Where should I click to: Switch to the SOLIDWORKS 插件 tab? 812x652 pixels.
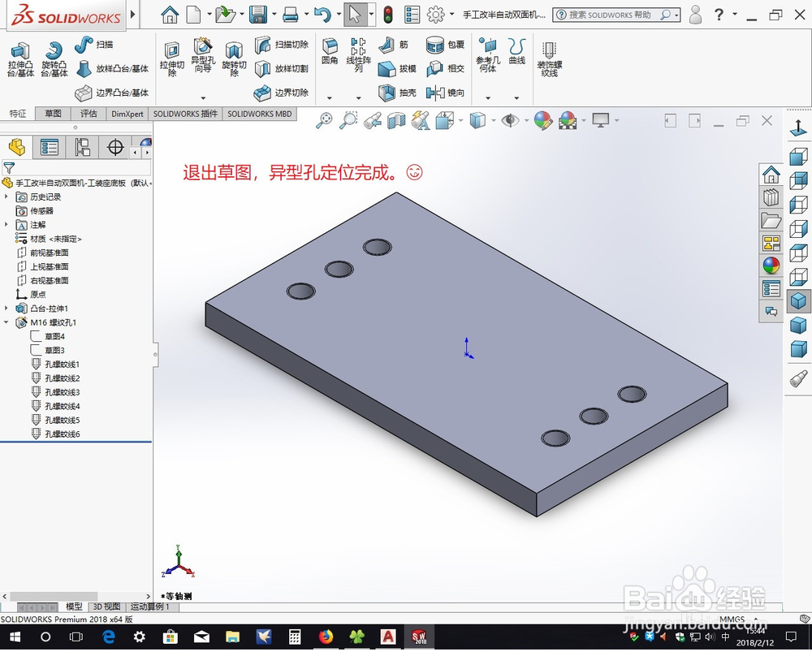tap(185, 114)
